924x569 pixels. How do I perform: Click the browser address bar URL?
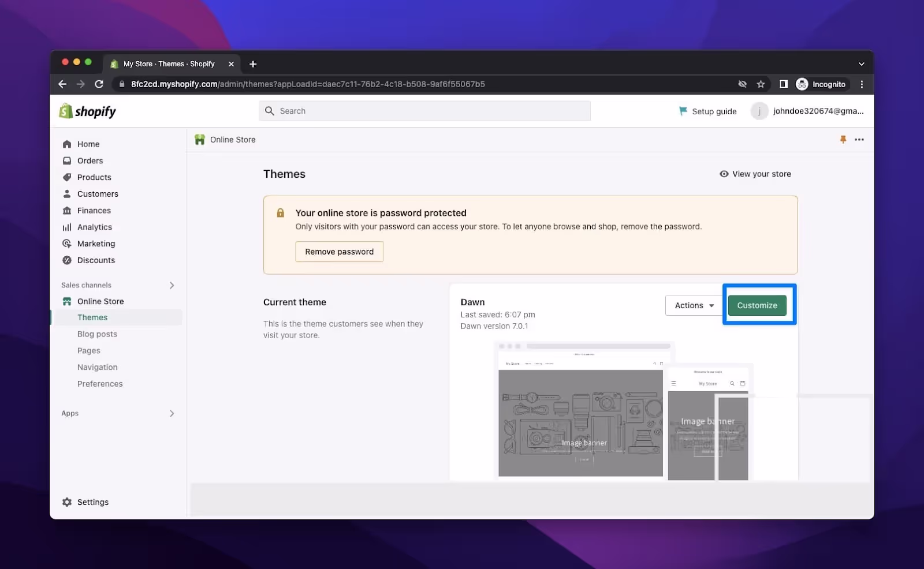308,84
